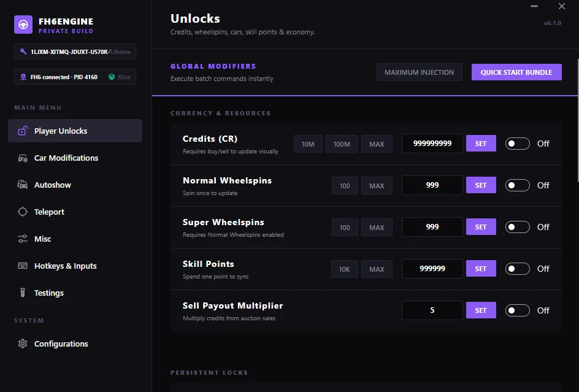Click the Autoshow cars icon
579x392 pixels.
(x=23, y=185)
